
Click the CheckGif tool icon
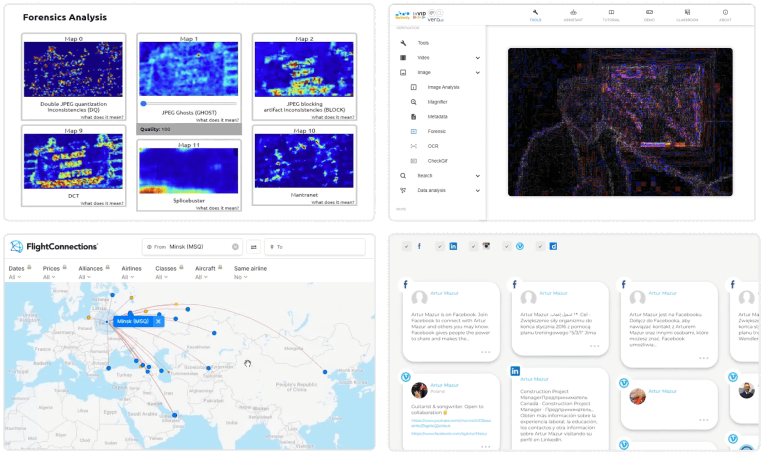[x=414, y=160]
